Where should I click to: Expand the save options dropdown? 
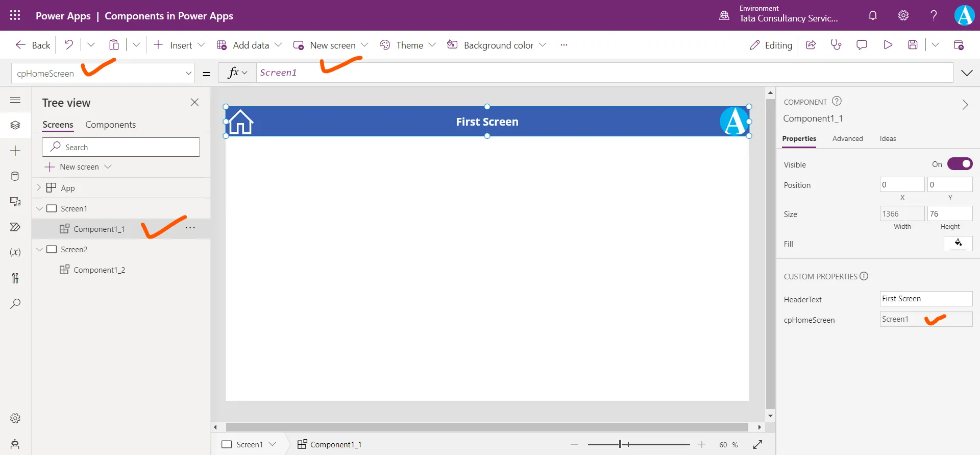(x=935, y=45)
